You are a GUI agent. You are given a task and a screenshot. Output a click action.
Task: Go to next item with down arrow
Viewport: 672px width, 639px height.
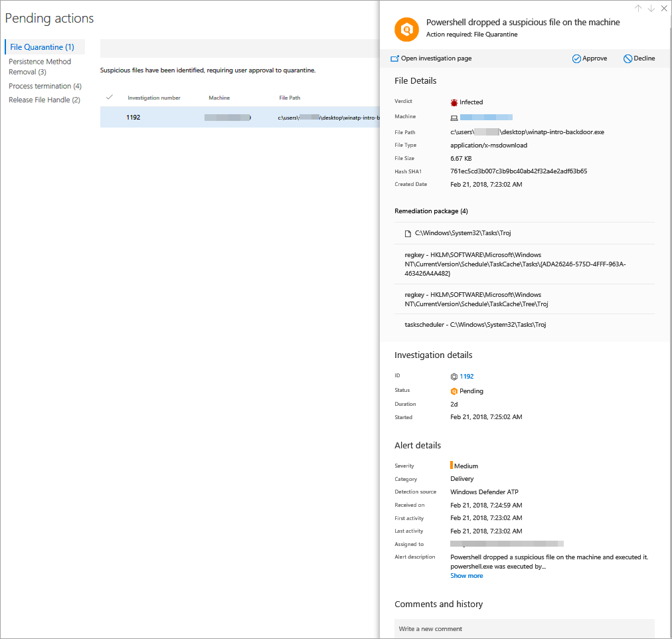651,8
